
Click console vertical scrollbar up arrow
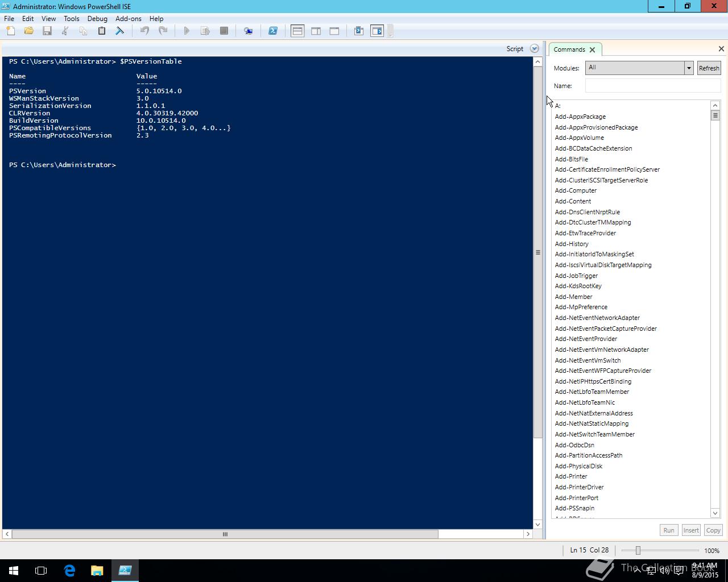537,61
